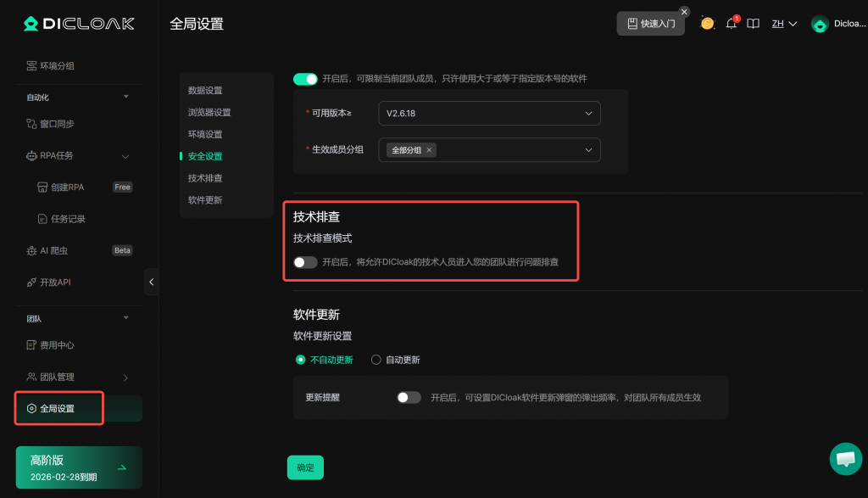
Task: Open the chat support bubble icon
Action: 845,459
